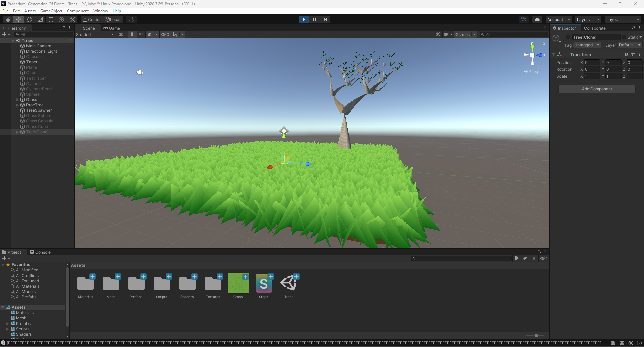Switch to the Game tab
Image resolution: width=644 pixels, height=347 pixels.
pos(111,28)
